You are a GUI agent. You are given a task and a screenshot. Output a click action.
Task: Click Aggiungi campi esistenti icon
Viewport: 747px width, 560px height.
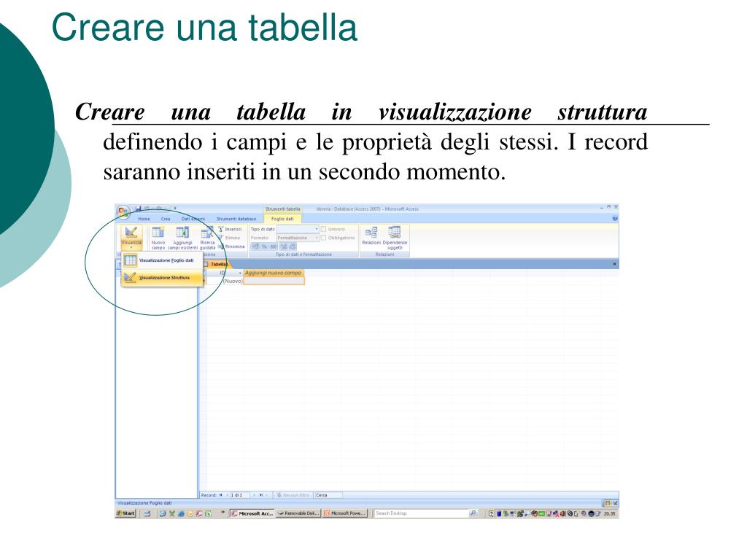(182, 238)
